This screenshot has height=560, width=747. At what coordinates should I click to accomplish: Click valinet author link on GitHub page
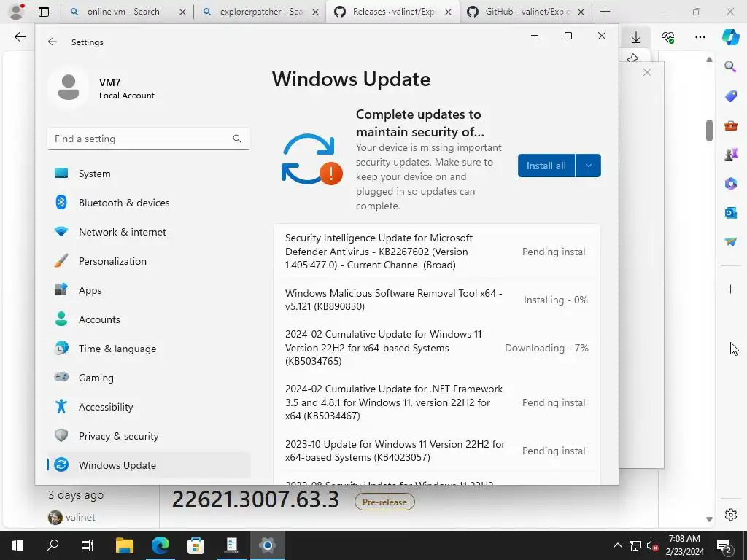point(80,517)
